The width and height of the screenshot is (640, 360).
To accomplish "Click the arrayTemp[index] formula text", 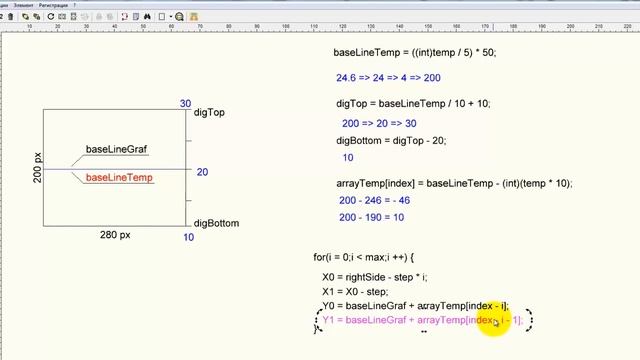I will tap(454, 184).
